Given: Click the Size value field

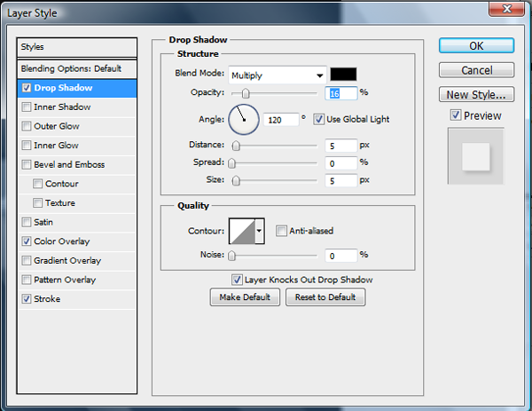Looking at the screenshot, I should [341, 181].
